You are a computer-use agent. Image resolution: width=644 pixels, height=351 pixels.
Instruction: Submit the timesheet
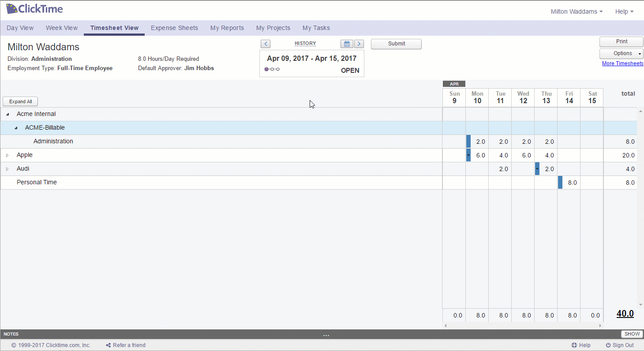tap(396, 44)
